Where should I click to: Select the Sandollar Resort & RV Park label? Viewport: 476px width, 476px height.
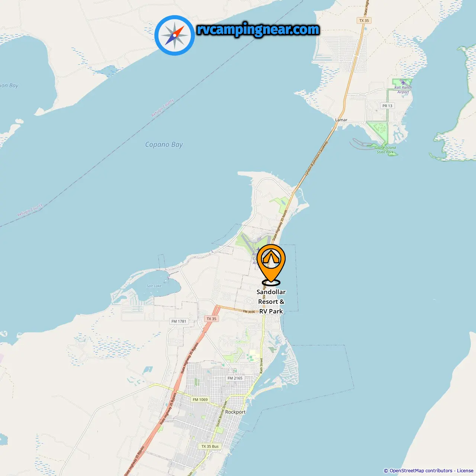click(x=271, y=302)
